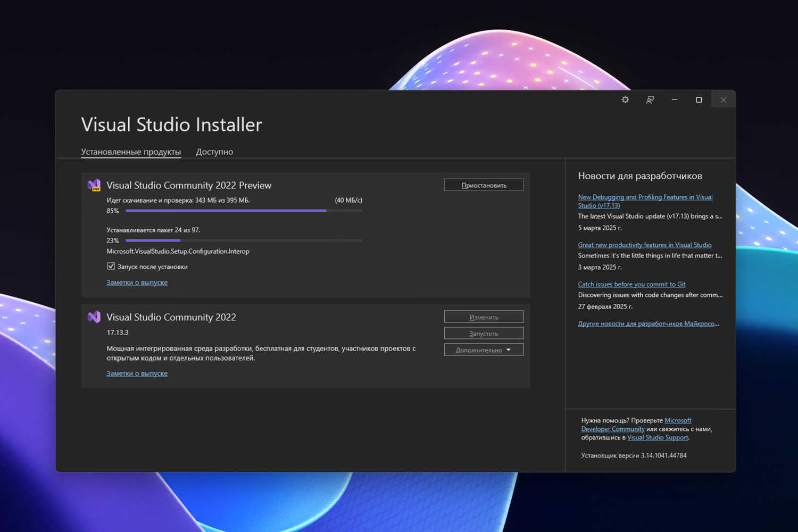Click the package installation progress bar

tap(244, 241)
